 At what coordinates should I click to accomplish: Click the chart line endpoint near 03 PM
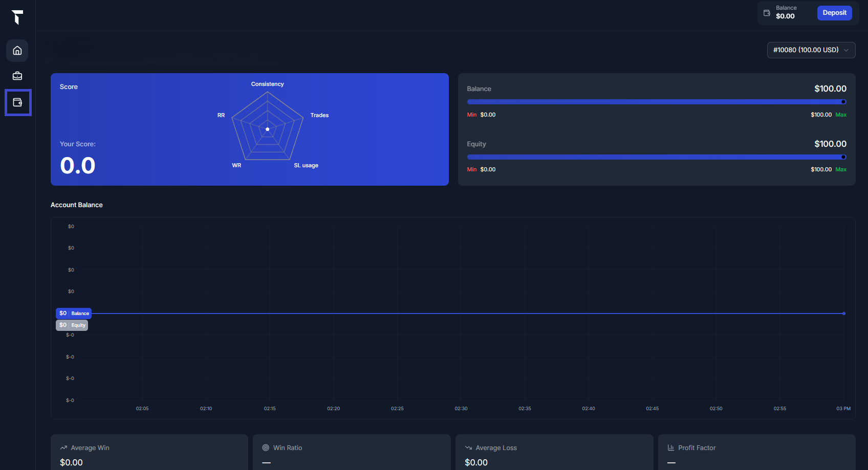click(x=843, y=314)
